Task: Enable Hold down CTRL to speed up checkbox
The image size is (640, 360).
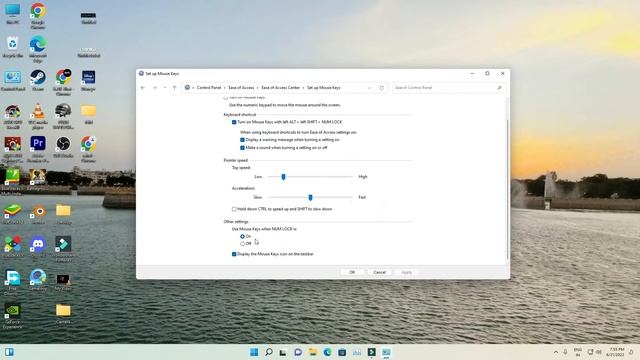Action: [234, 209]
